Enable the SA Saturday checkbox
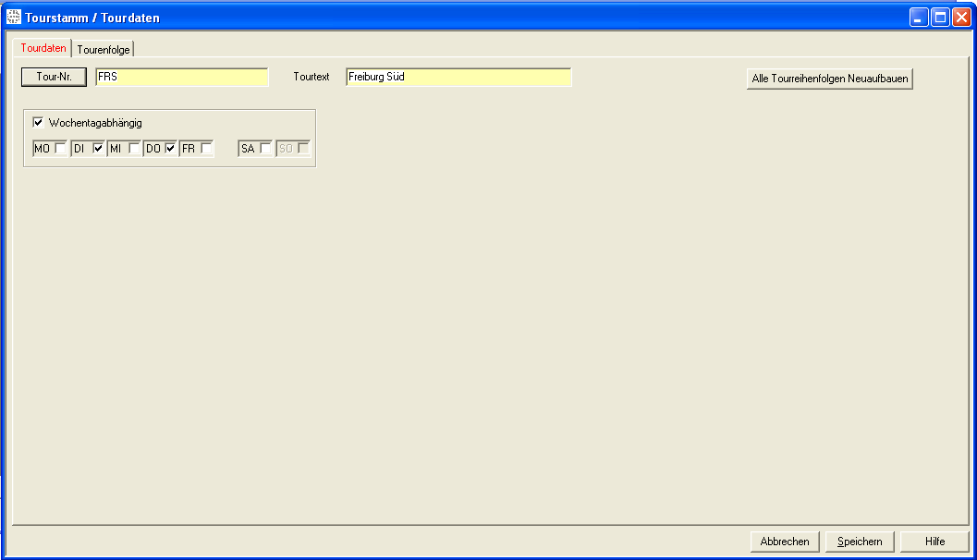Screen dimensions: 977x560 coord(265,148)
